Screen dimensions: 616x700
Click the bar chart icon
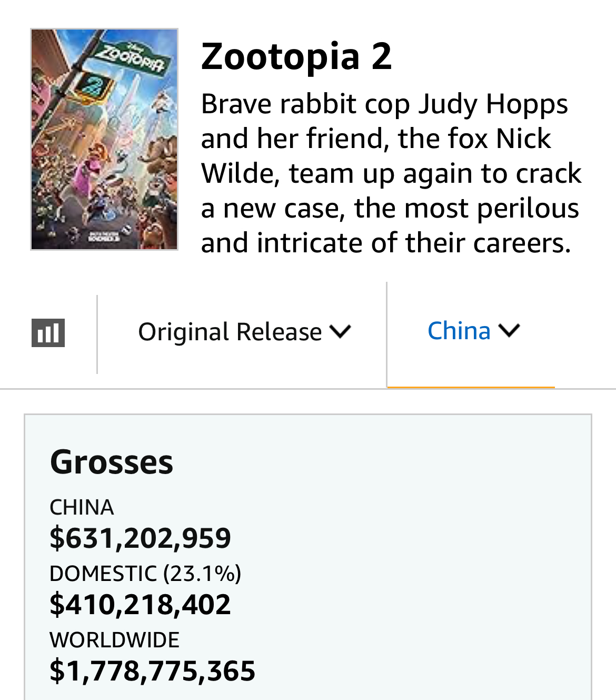[x=48, y=333]
